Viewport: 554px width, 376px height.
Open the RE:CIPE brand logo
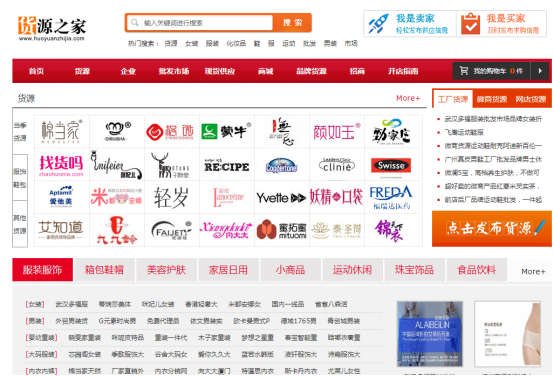point(226,165)
